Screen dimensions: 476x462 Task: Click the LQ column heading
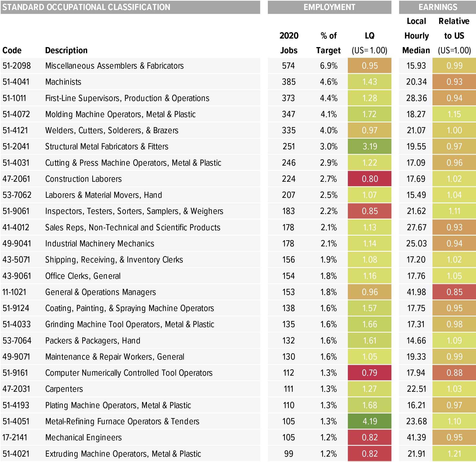369,36
